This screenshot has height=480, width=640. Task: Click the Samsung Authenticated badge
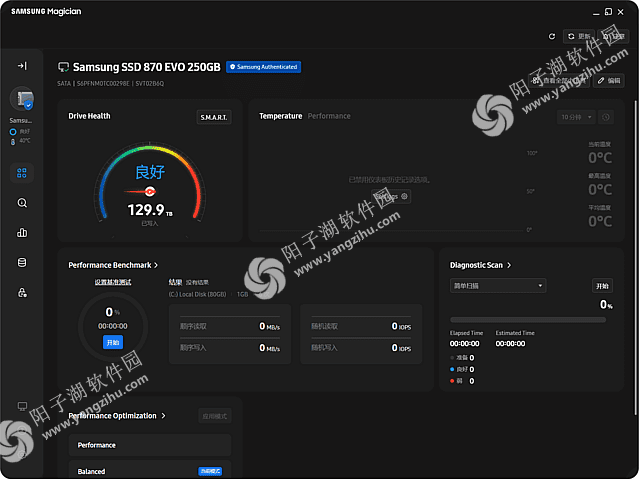coord(264,67)
